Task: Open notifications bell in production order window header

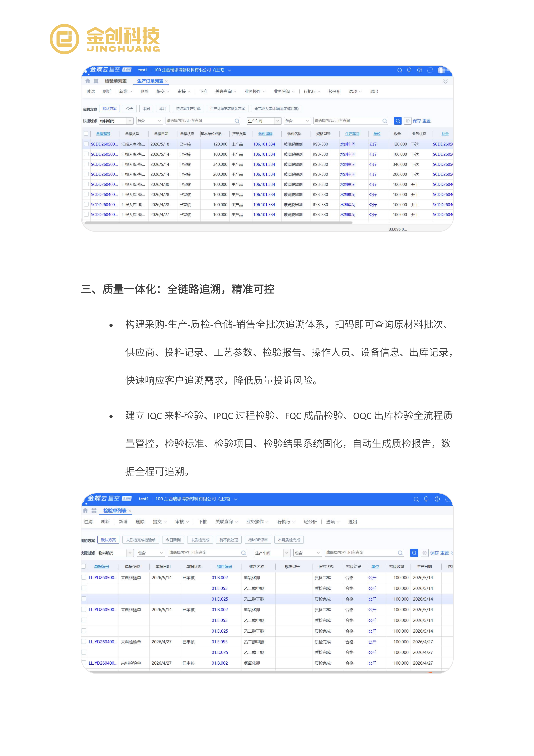Action: point(409,70)
